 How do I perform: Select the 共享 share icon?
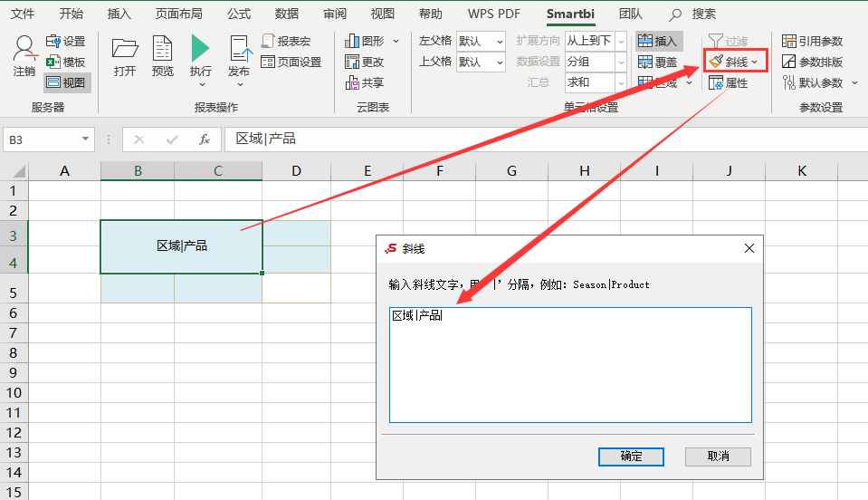364,83
